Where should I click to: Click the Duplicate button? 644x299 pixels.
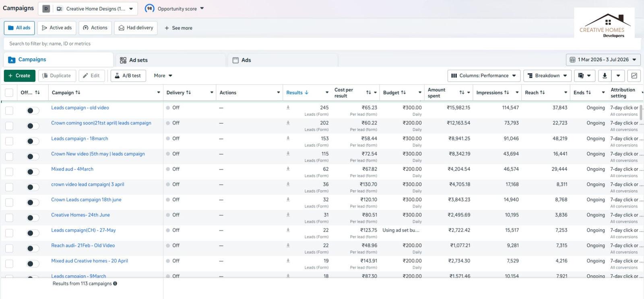coord(57,76)
